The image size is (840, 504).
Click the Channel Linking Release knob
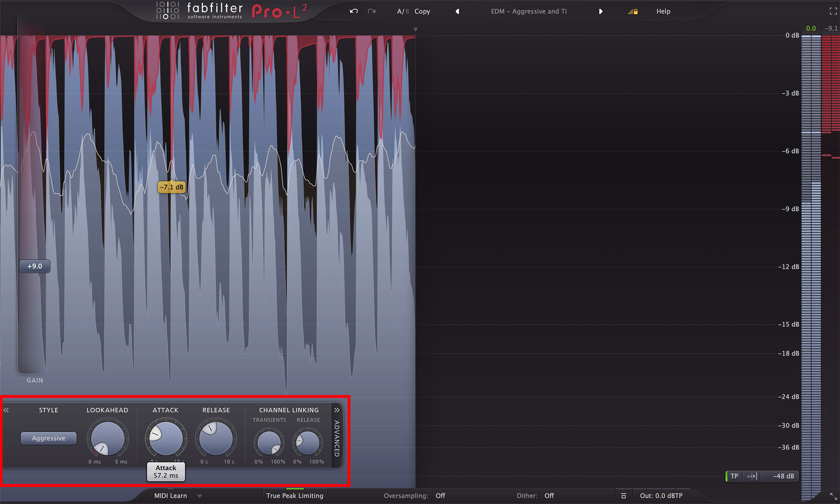[308, 443]
